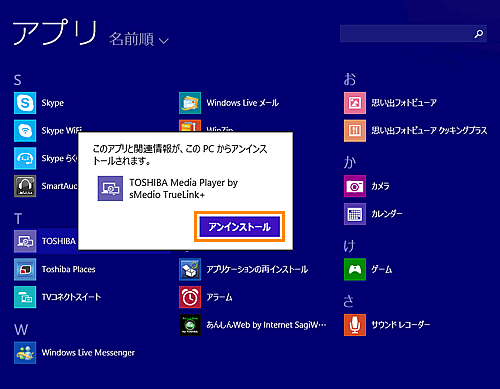Click the app search input field
The image size is (500, 389).
[x=413, y=34]
